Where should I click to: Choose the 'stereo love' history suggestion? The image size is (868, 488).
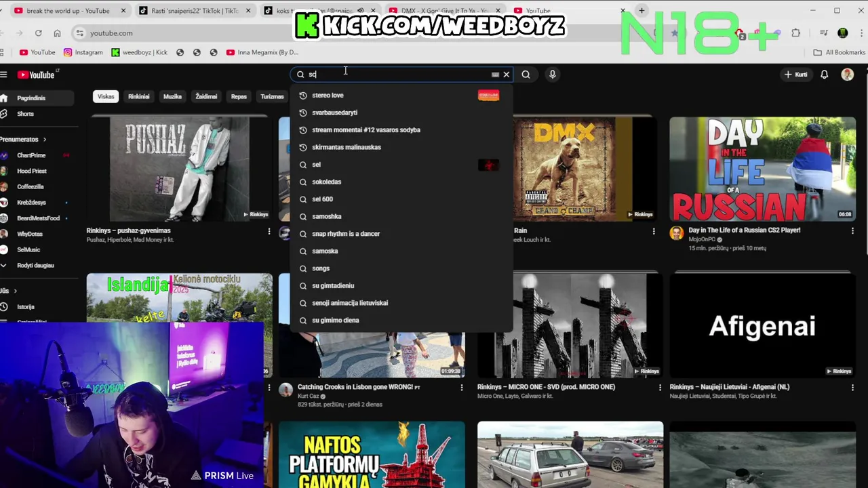pos(401,96)
